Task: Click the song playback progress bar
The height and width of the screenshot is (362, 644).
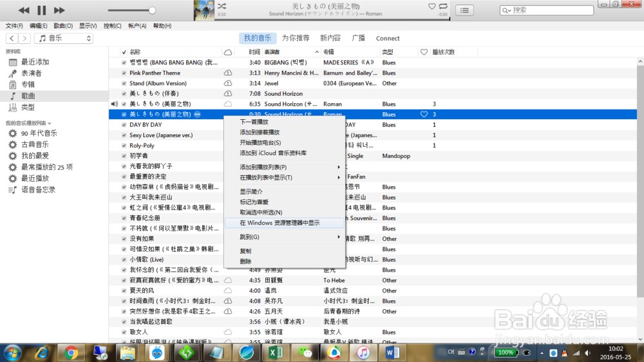Action: (332, 19)
